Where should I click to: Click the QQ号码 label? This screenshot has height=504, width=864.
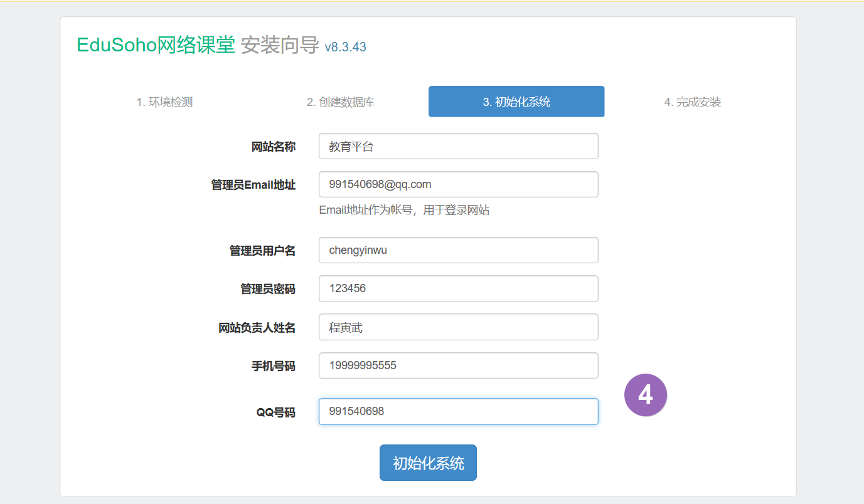pyautogui.click(x=275, y=412)
